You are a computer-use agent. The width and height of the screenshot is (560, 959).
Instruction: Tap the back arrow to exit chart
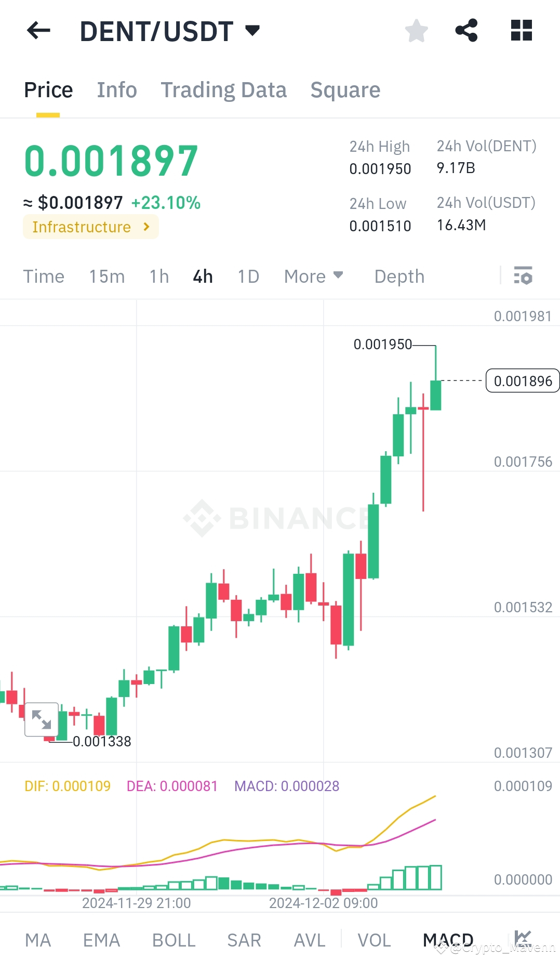[x=38, y=31]
